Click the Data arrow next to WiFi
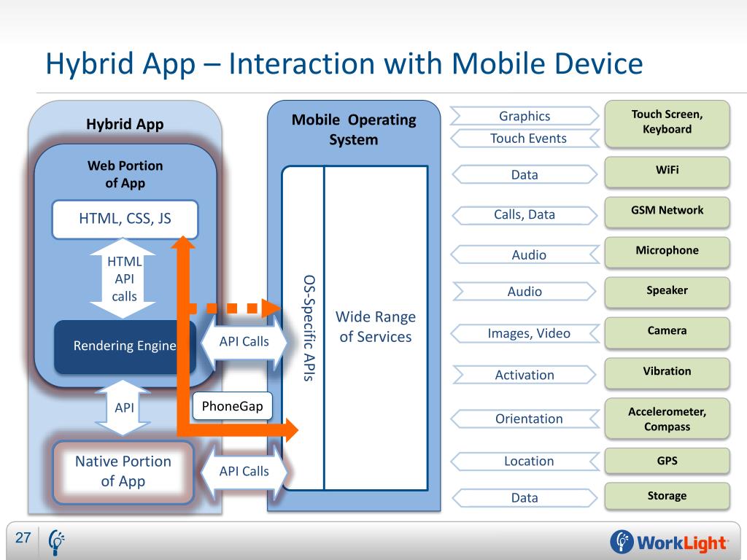This screenshot has width=747, height=560. 525,175
